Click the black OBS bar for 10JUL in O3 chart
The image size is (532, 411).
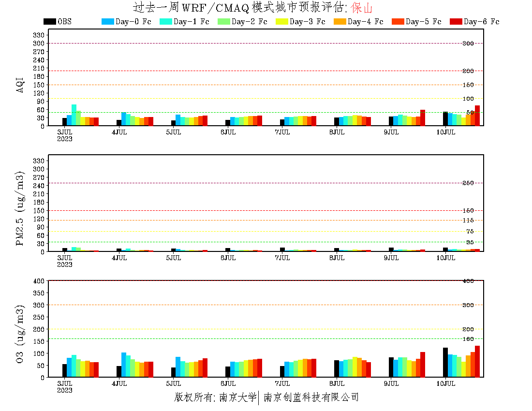(x=445, y=362)
